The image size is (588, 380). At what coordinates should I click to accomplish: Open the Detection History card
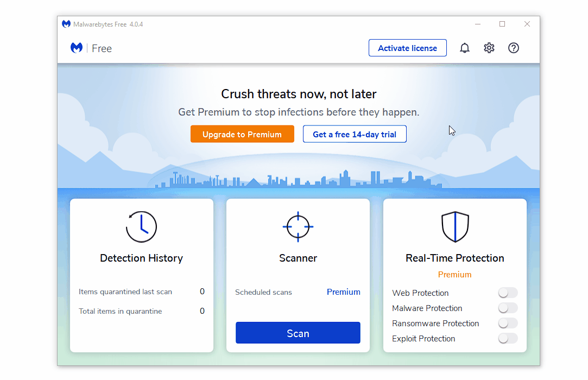(x=141, y=258)
